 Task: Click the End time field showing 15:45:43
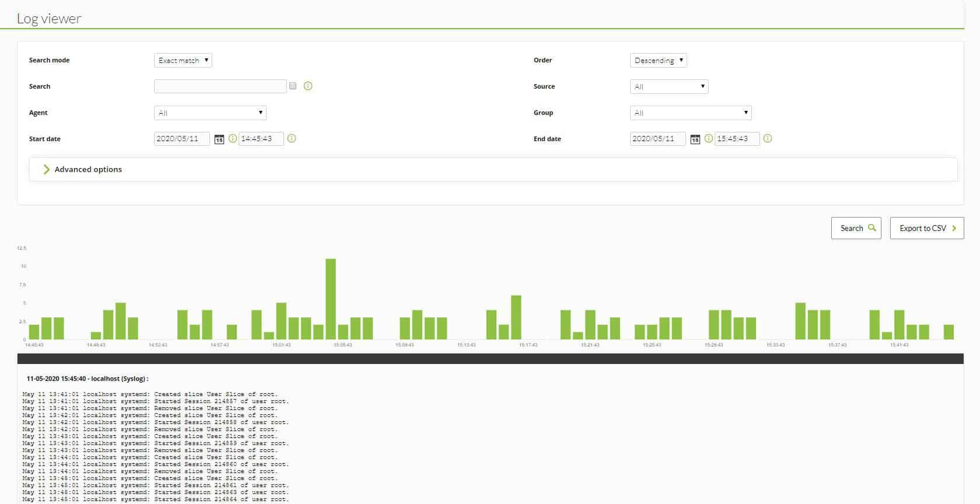click(x=736, y=139)
